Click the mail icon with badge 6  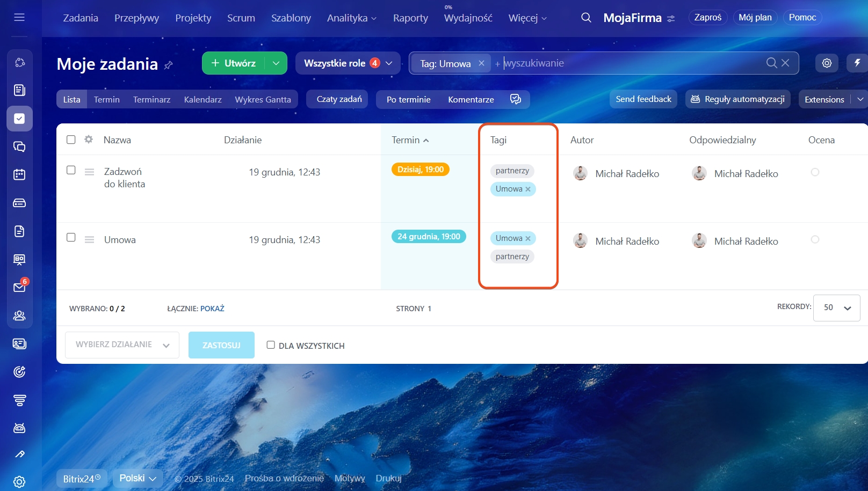tap(19, 287)
